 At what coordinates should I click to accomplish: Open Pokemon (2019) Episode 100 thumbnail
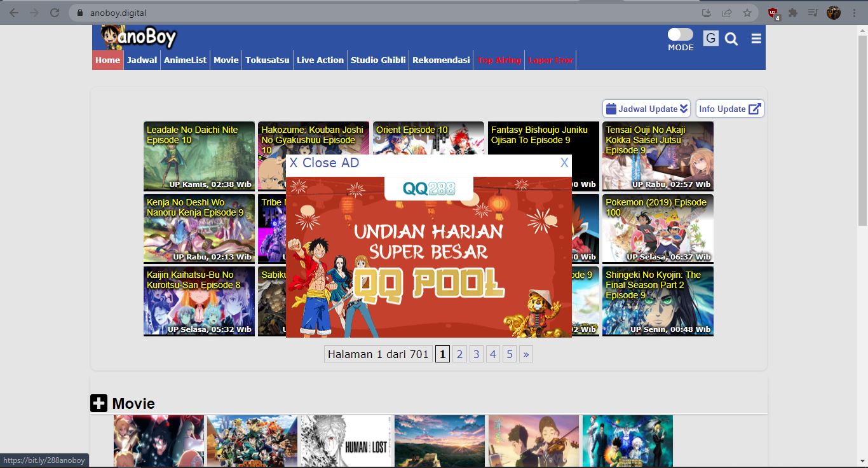[x=658, y=228]
